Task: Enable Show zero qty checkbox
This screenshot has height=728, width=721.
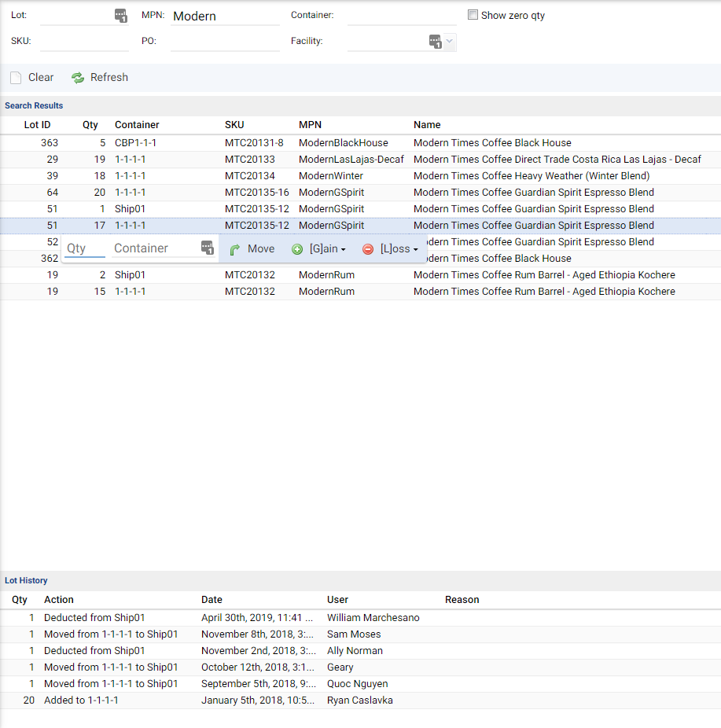Action: (473, 15)
